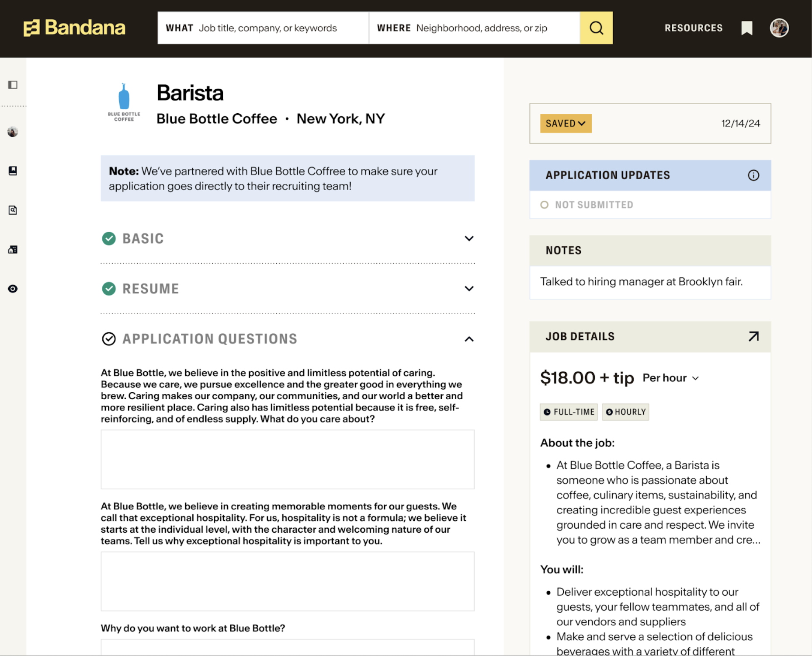Open the Saved status dropdown

tap(566, 123)
